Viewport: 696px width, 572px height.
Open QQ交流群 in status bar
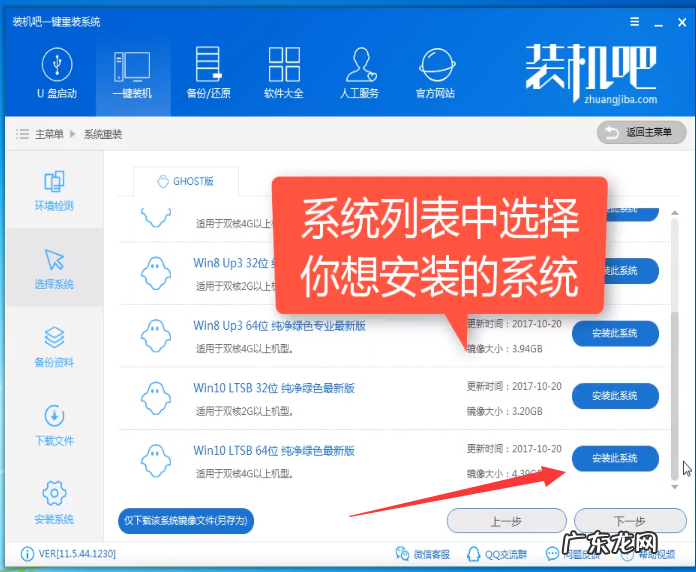[497, 554]
